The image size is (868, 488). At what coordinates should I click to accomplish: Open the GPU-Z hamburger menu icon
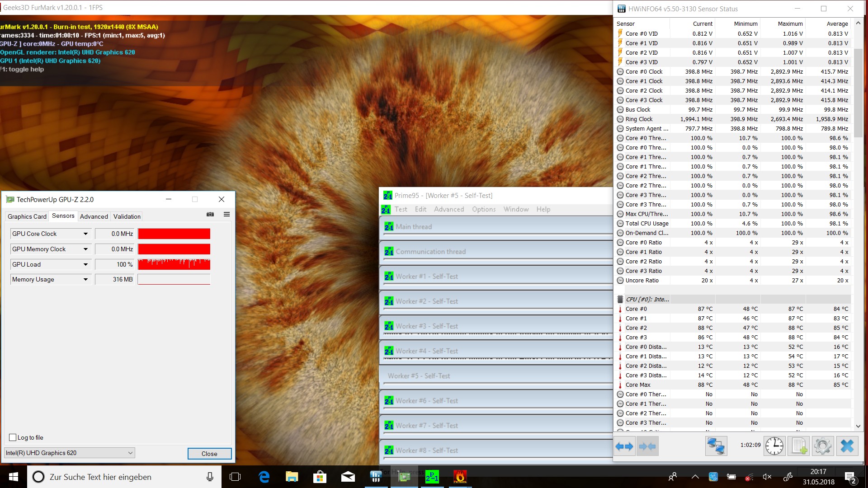pos(226,214)
